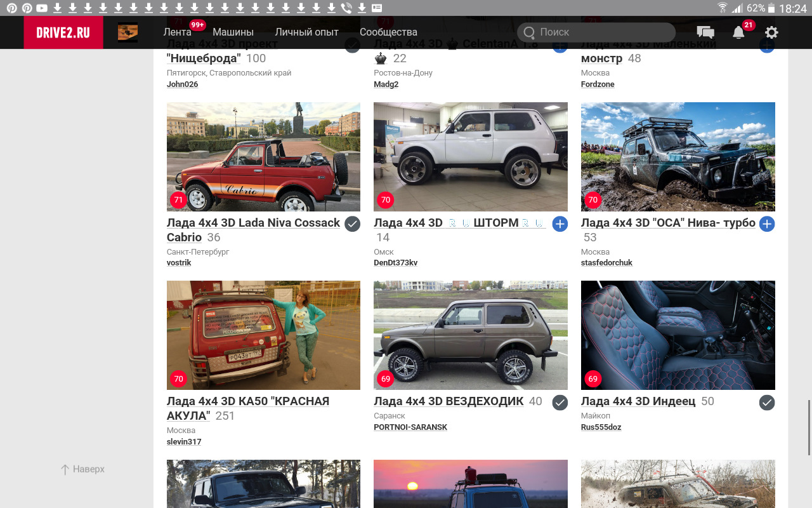Screen dimensions: 812x508
Task: Toggle subscription checkmark for проект Нищеброда
Action: click(x=352, y=44)
